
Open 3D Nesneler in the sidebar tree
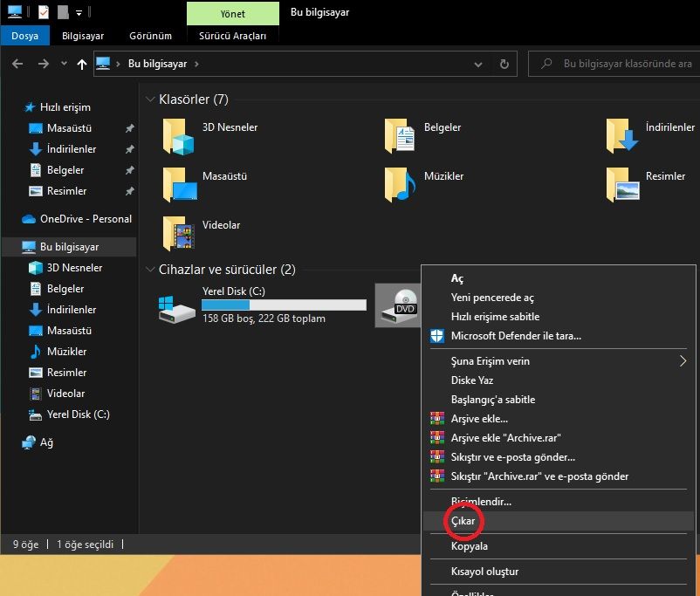74,268
